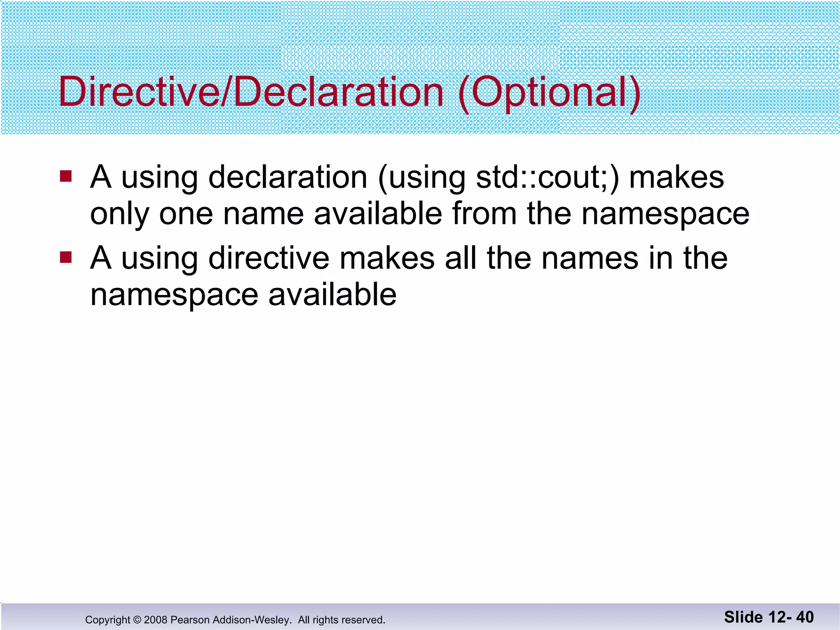The image size is (840, 630).
Task: Select the second bullet about using directive
Action: [409, 276]
